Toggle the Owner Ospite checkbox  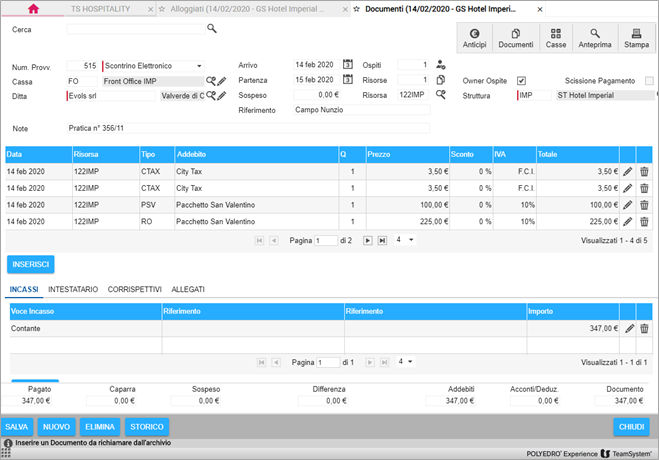point(521,81)
